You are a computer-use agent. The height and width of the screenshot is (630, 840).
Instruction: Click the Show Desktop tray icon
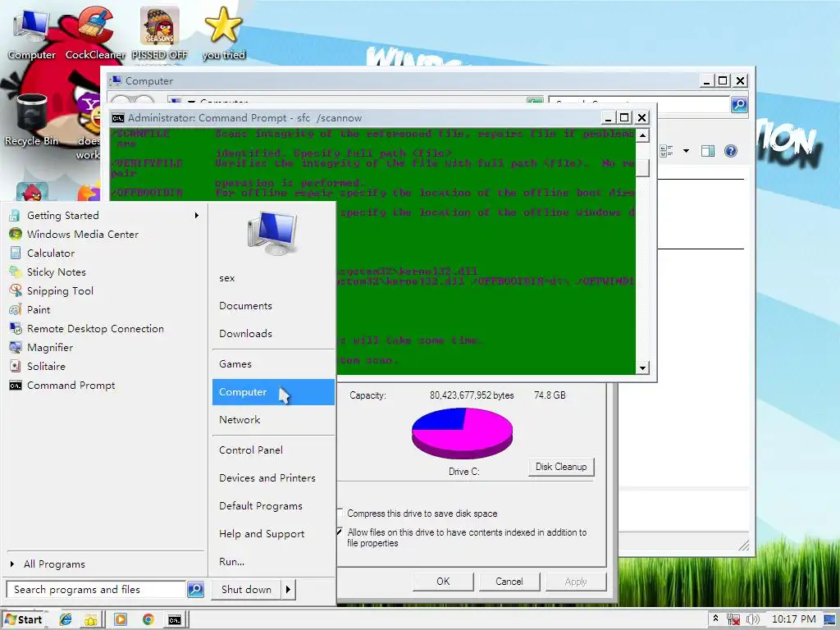[x=830, y=619]
